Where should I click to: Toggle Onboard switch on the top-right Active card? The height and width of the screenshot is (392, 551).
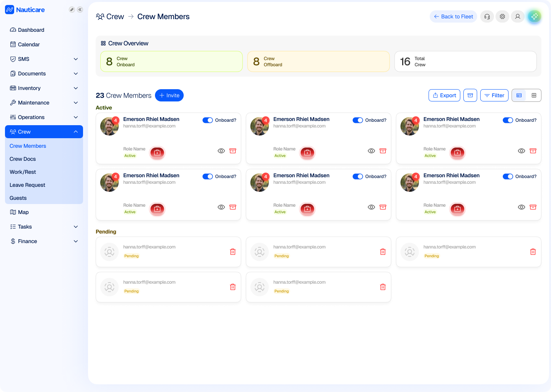tap(508, 120)
